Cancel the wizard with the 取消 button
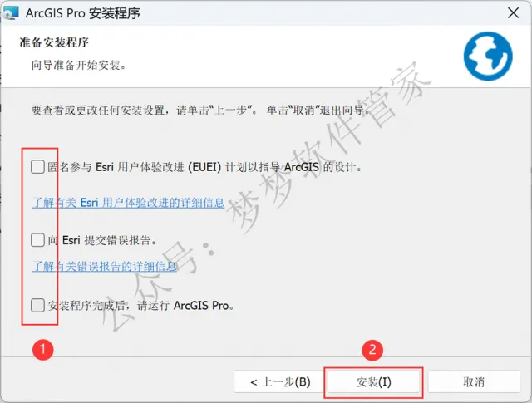Screen dimensions: 532x403 pos(474,382)
